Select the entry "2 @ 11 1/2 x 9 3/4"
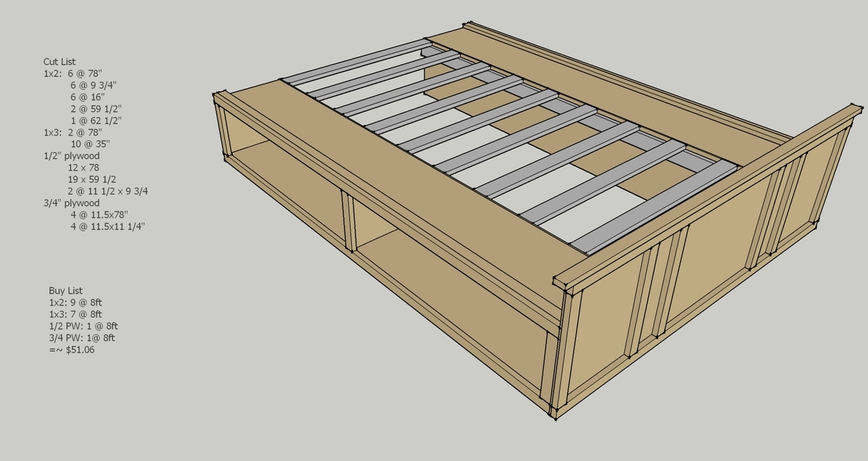 pos(109,191)
